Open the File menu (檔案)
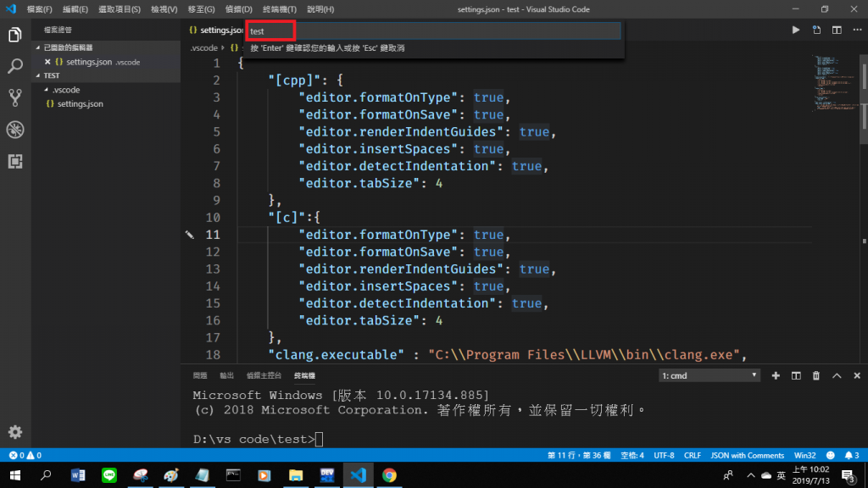This screenshot has width=868, height=488. tap(39, 9)
